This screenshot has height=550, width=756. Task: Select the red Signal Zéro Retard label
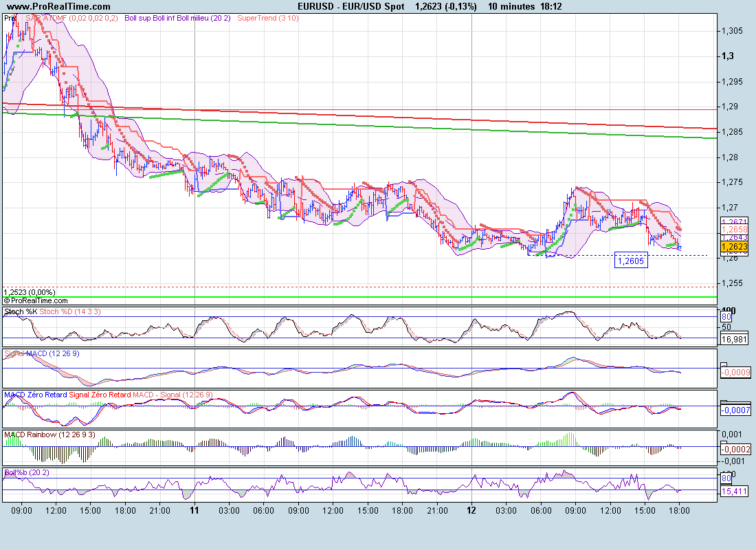(100, 395)
